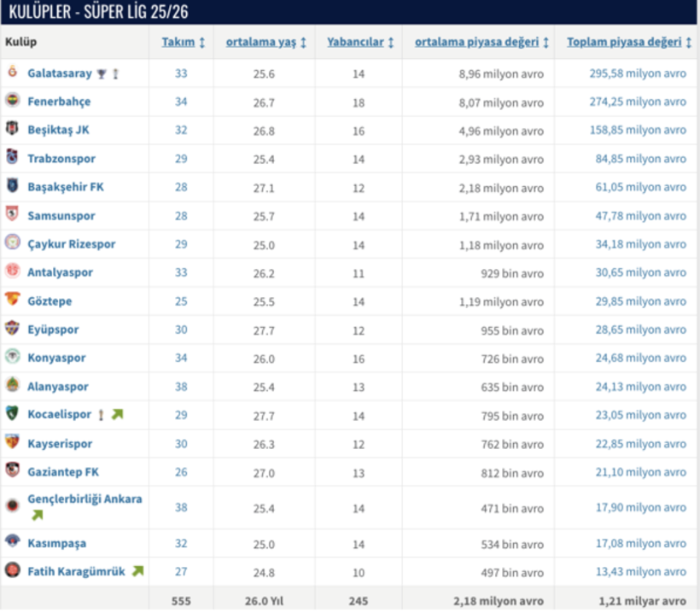
Task: Open the Alanyaspor club link
Action: click(58, 387)
